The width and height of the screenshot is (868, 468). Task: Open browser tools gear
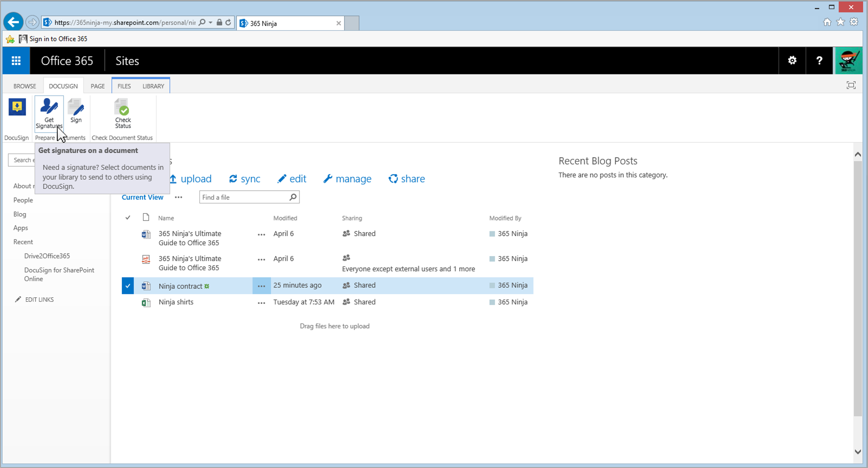[854, 22]
